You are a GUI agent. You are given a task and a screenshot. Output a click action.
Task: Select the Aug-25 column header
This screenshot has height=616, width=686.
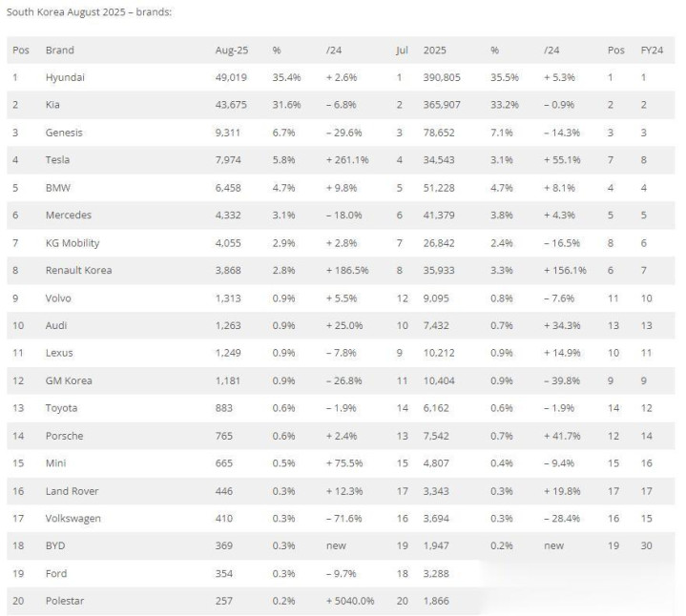pos(231,50)
